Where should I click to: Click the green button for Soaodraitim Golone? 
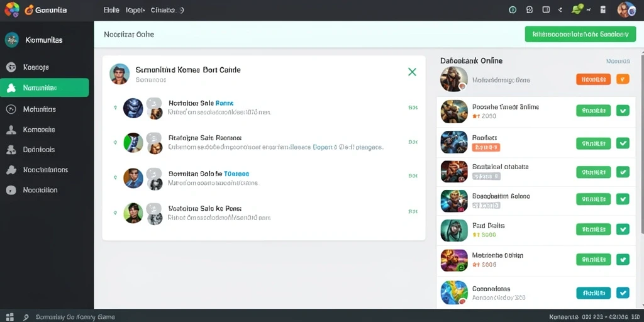[x=594, y=199]
